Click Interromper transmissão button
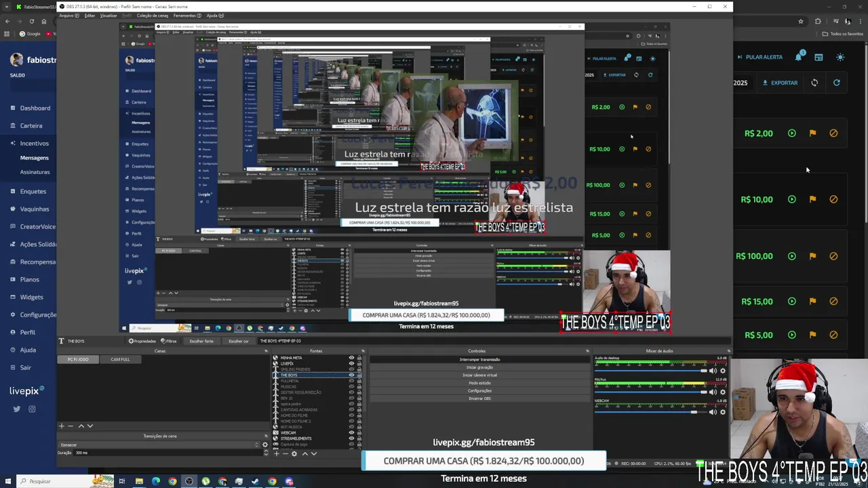 click(479, 359)
